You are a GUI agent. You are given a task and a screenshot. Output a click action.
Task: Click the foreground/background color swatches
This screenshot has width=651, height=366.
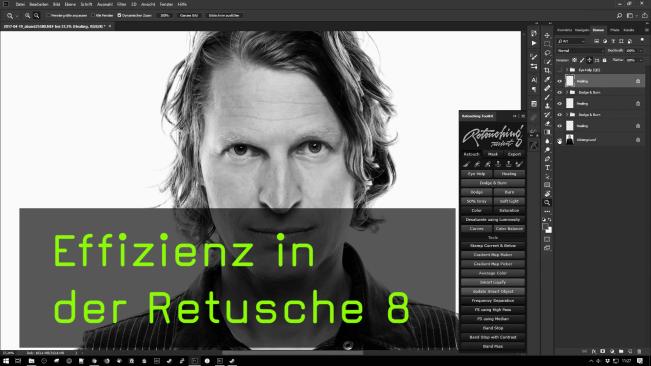click(x=547, y=227)
